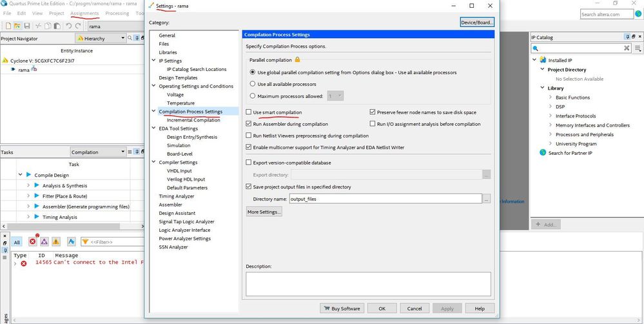Click the Tasks panel pin icon

tap(137, 152)
